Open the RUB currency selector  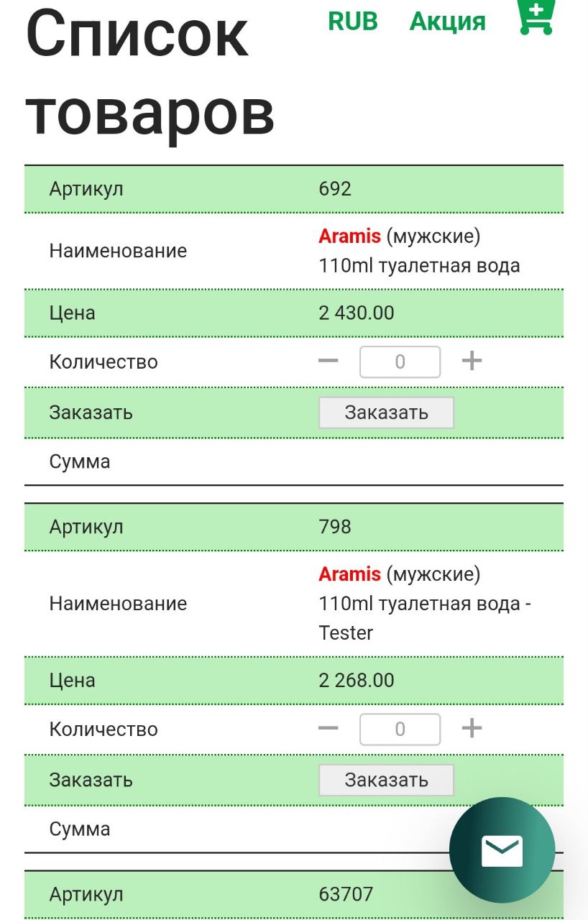point(353,22)
